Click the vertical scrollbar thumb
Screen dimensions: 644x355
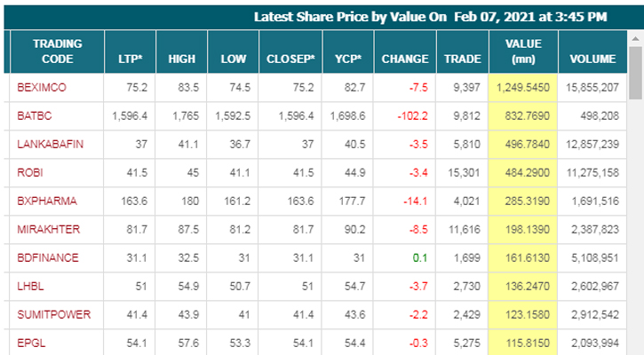(636, 75)
